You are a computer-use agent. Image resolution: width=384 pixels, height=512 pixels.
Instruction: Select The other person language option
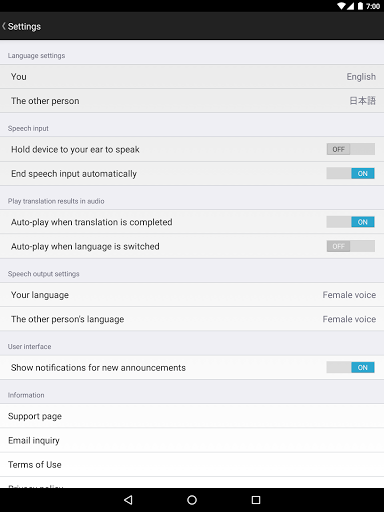tap(192, 101)
